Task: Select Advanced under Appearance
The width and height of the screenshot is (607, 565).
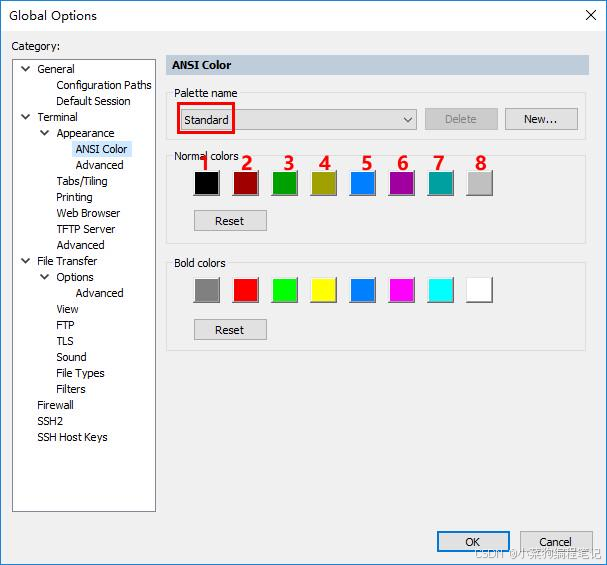Action: click(99, 165)
